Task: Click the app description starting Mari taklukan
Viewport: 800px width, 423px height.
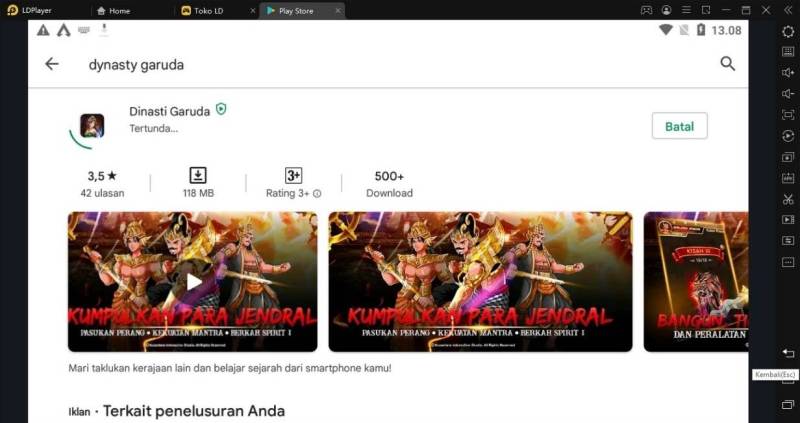Action: click(230, 368)
